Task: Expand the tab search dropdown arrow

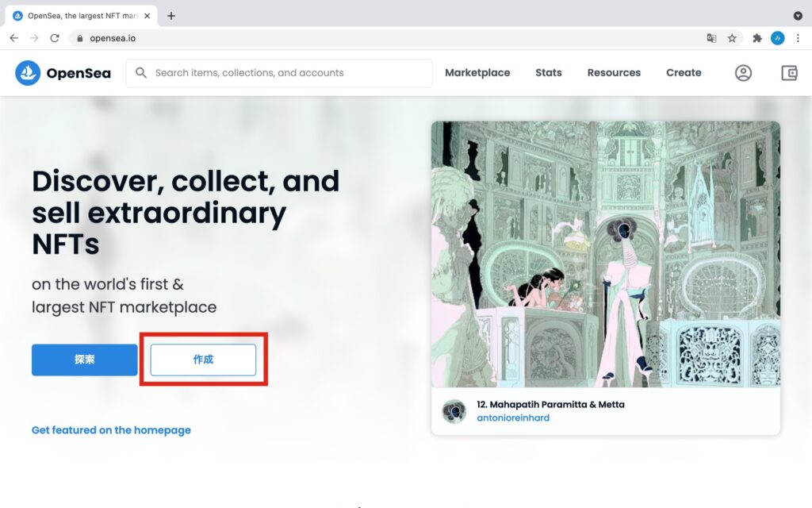Action: [x=798, y=16]
